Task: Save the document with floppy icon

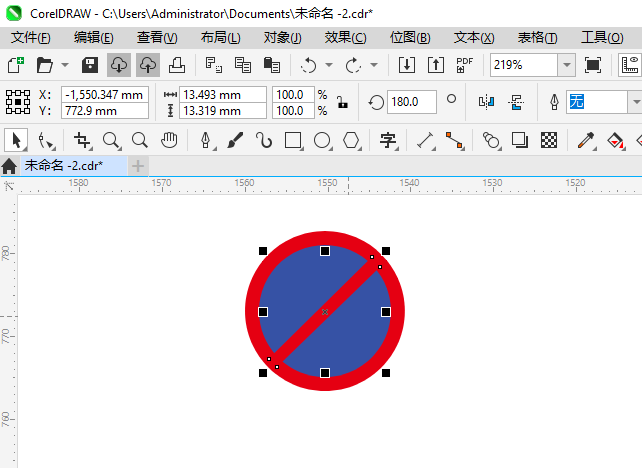Action: 90,65
